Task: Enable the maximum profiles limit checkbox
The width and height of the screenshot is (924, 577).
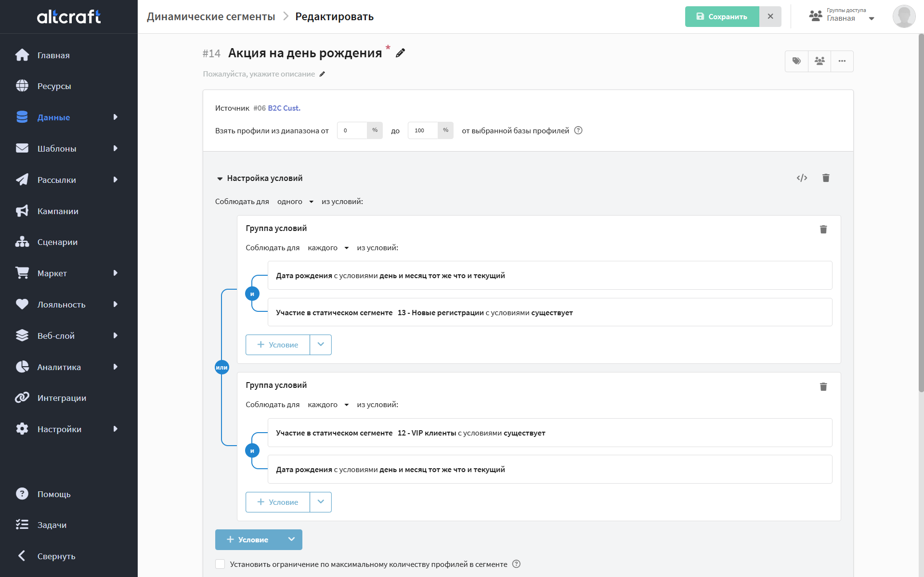Action: 220,564
